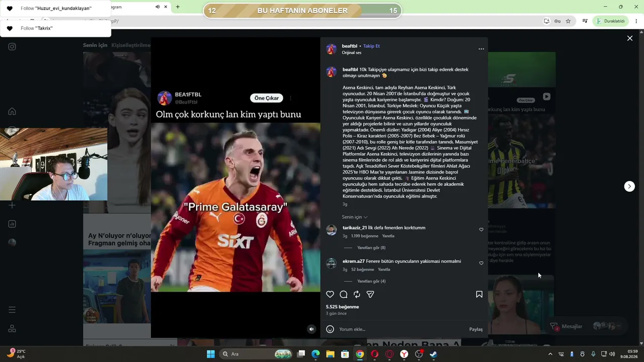Viewport: 644px width, 362px height.
Task: Open Steam from the taskbar
Action: 434,354
